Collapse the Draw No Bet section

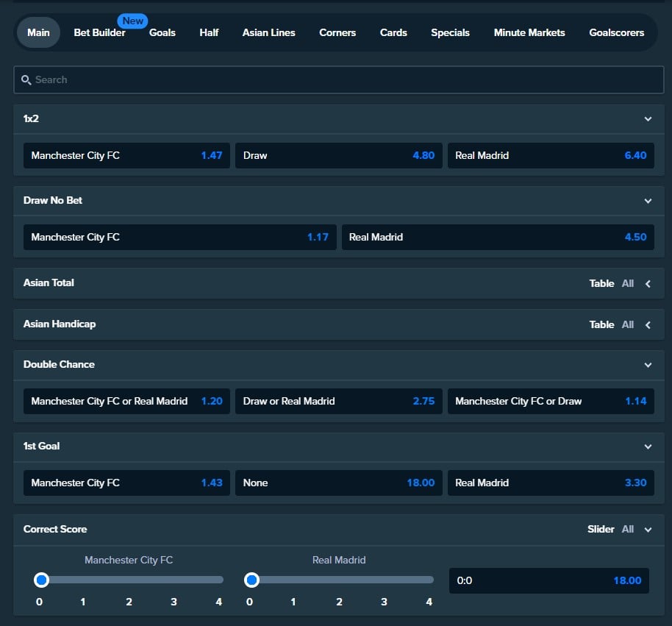coord(648,201)
